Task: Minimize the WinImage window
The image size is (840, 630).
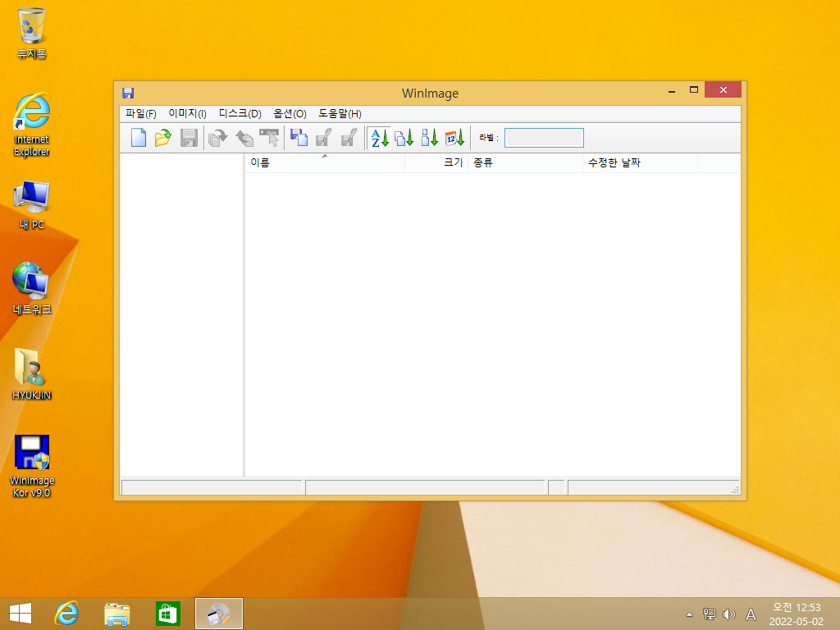Action: [672, 90]
